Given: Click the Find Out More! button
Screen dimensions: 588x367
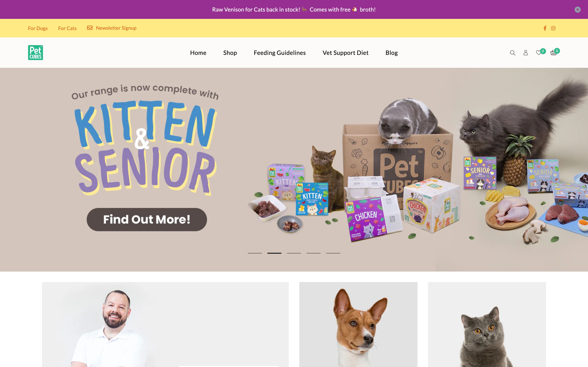Looking at the screenshot, I should pos(147,220).
